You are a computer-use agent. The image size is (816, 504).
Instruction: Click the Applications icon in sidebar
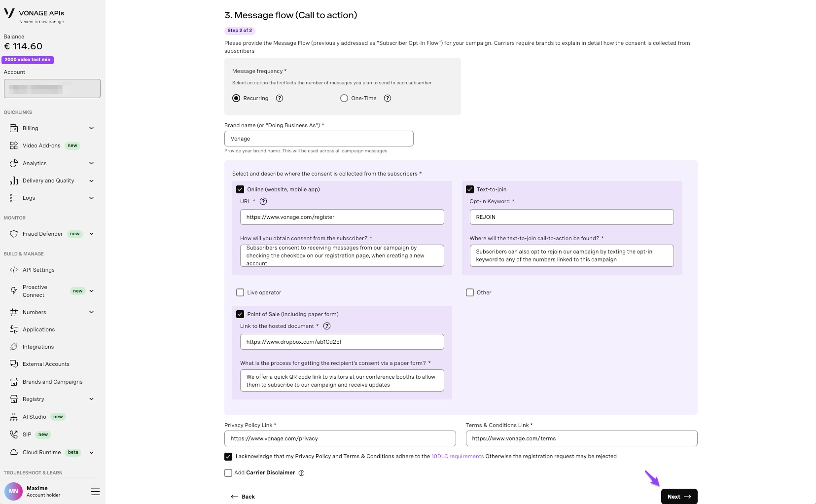[14, 329]
